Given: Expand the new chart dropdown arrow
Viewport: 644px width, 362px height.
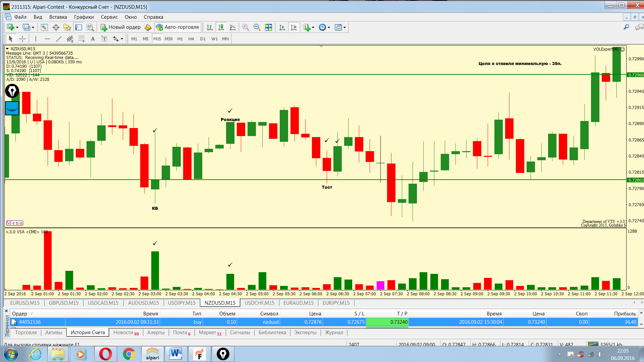Looking at the screenshot, I should coord(17,27).
